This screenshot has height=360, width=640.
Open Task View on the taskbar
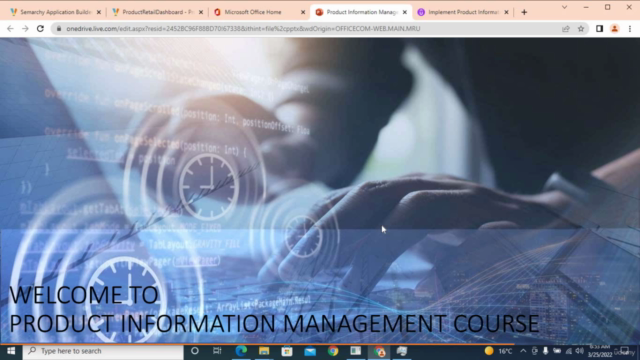coord(217,351)
